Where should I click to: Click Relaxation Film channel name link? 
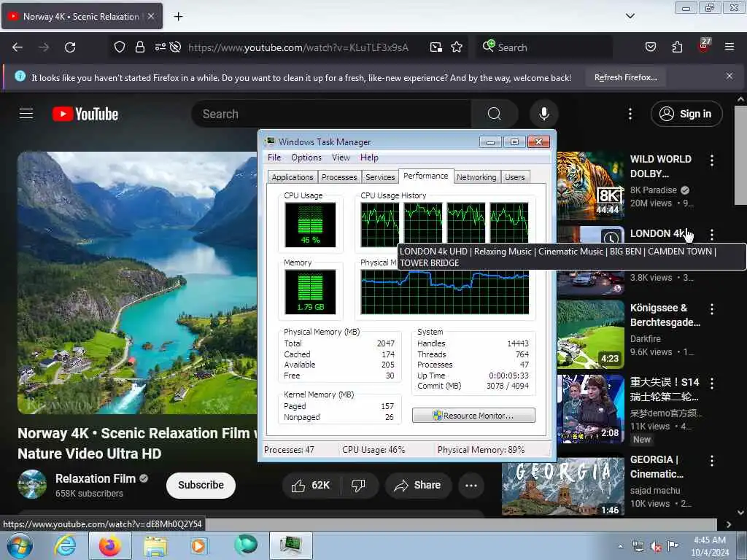96,478
